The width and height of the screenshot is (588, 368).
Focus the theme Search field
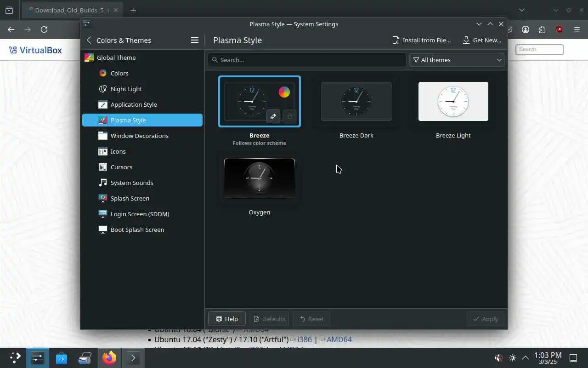point(307,60)
